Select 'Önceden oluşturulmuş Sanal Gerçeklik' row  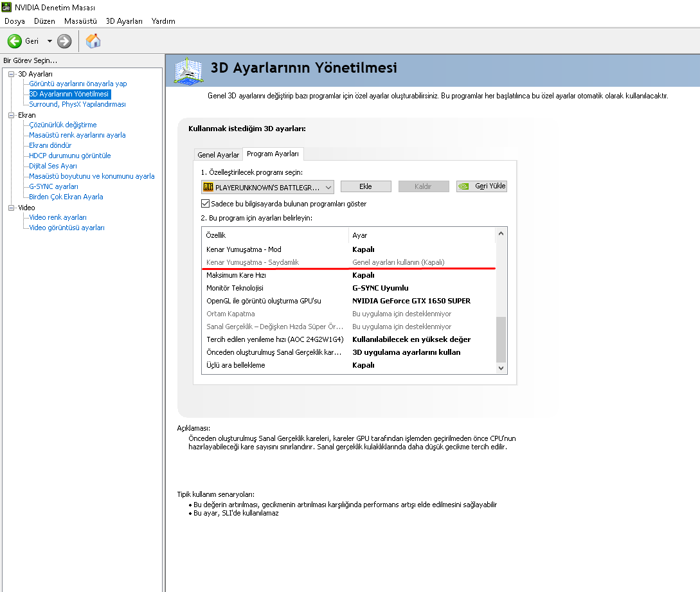point(348,352)
